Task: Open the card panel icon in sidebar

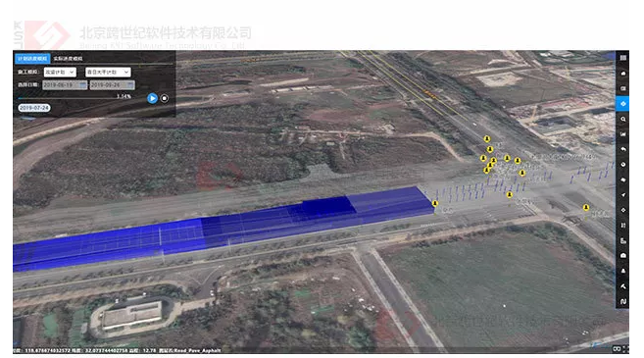Action: (622, 88)
